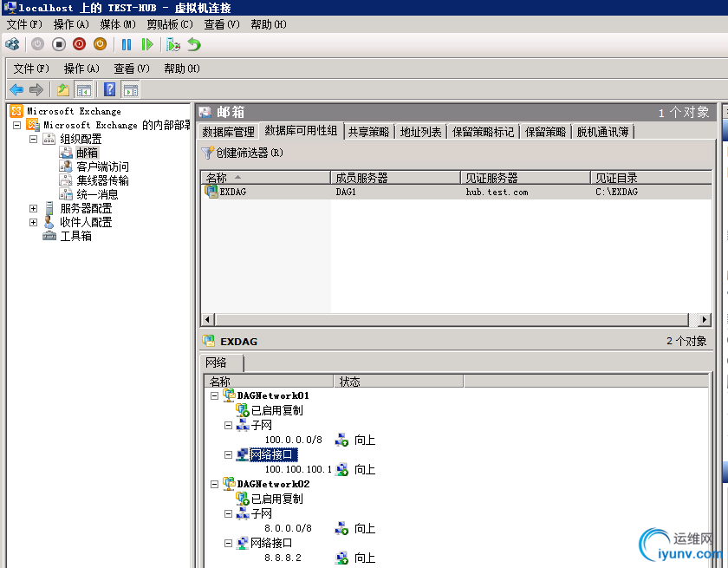This screenshot has height=568, width=728.
Task: Switch to the 共享策略 tab
Action: pos(368,132)
